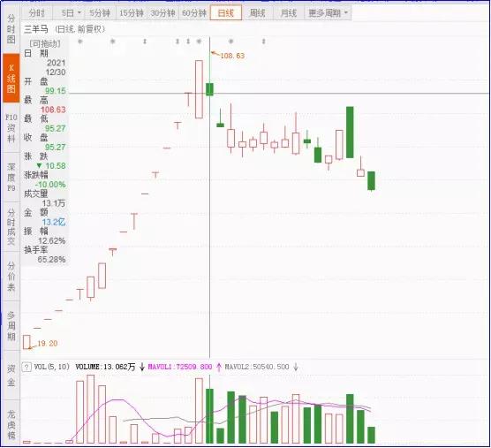Image resolution: width=491 pixels, height=448 pixels.
Task: Click the tallest green candlestick on the right
Action: point(350,133)
